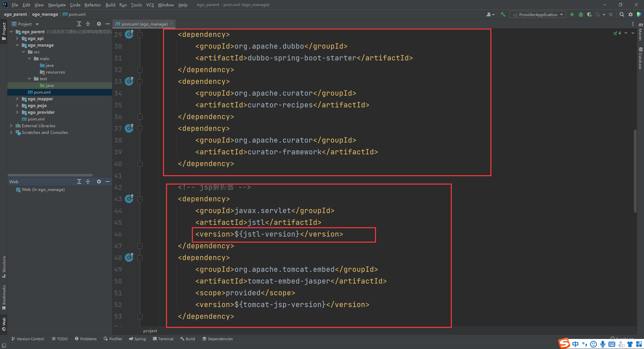The width and height of the screenshot is (644, 349).
Task: Click the gutter override icon on line 43
Action: (x=129, y=199)
